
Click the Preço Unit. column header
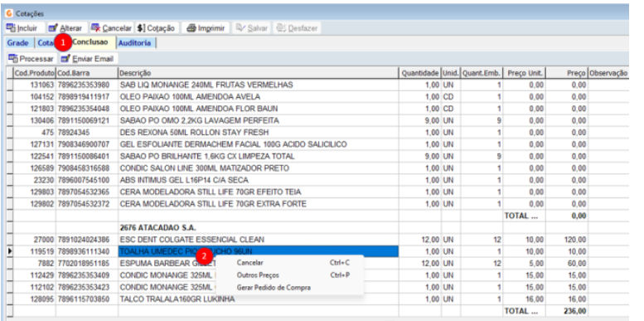(525, 73)
